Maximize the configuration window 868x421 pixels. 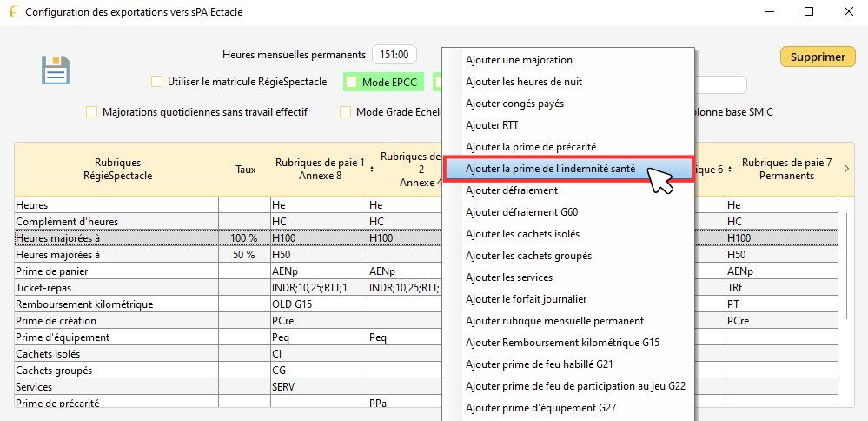point(808,11)
